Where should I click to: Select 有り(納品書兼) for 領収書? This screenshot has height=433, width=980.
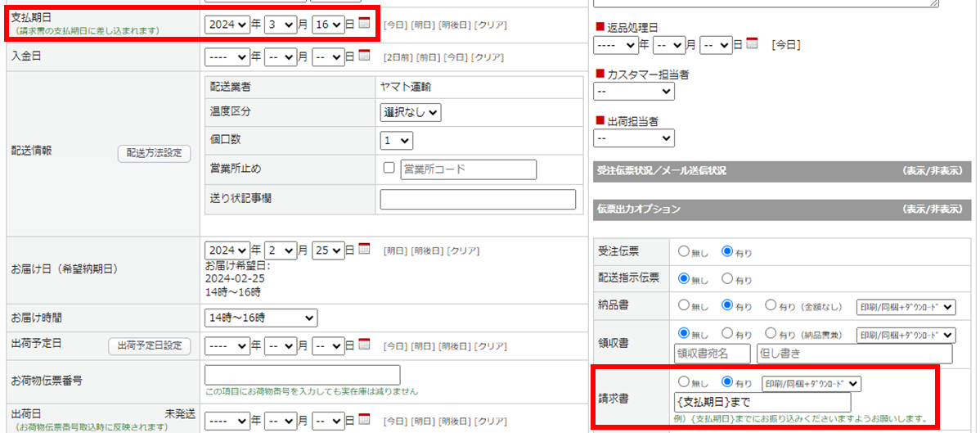(x=771, y=333)
